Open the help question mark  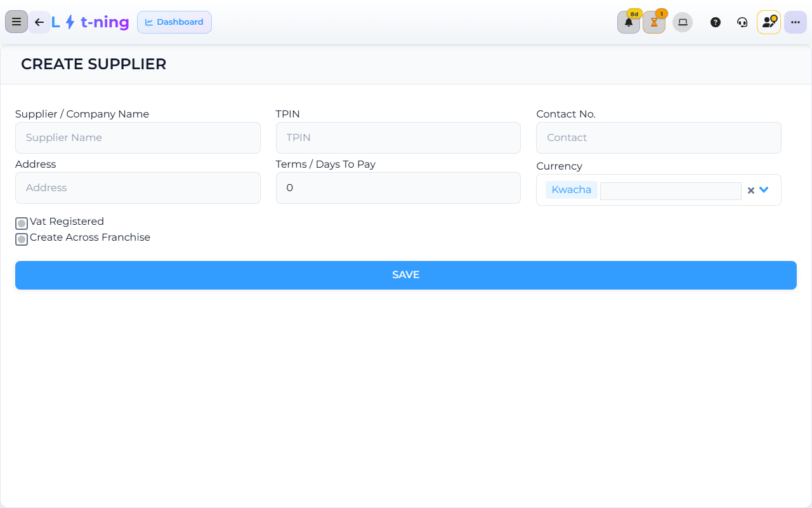coord(716,22)
